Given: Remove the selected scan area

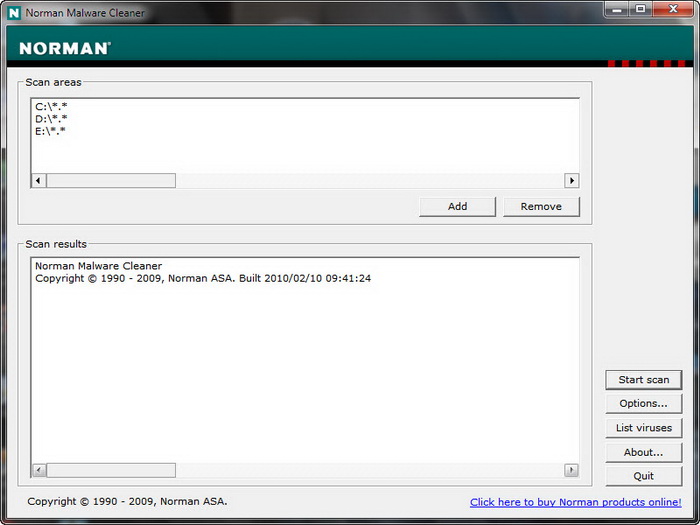Looking at the screenshot, I should [x=541, y=207].
